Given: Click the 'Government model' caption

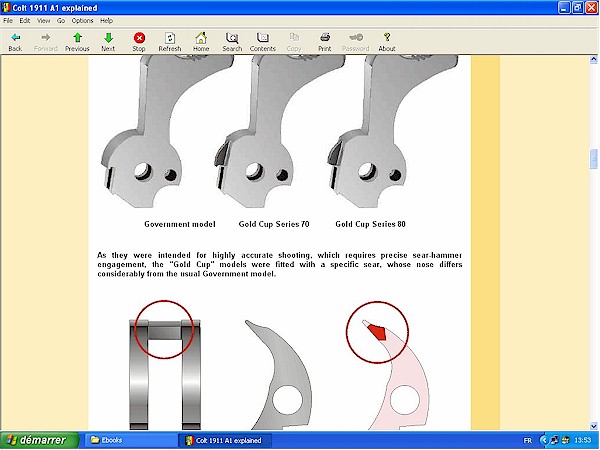Looking at the screenshot, I should pos(180,224).
